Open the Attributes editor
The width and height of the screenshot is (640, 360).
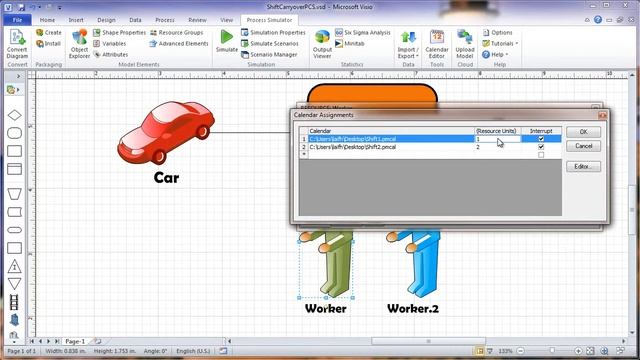tap(111, 54)
